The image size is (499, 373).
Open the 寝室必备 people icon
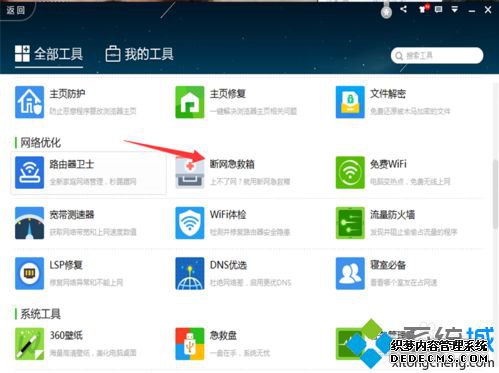click(350, 273)
